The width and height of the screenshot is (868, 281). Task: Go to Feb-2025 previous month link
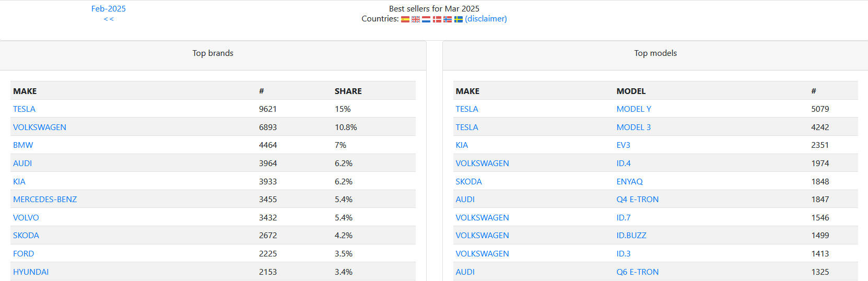coord(108,8)
